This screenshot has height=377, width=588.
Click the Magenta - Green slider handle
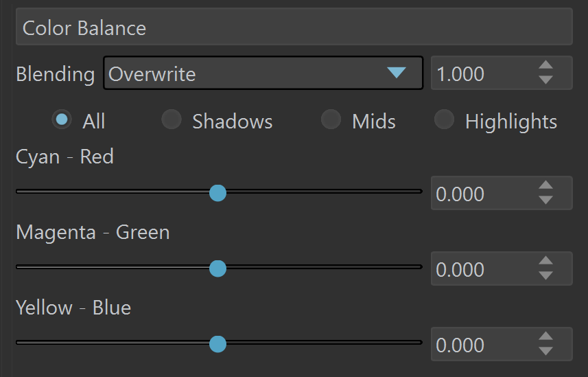(217, 268)
